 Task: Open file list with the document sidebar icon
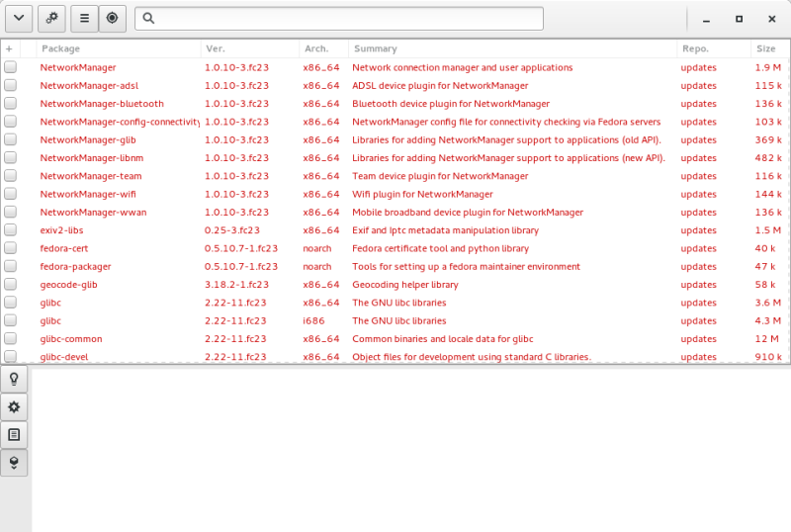tap(14, 435)
